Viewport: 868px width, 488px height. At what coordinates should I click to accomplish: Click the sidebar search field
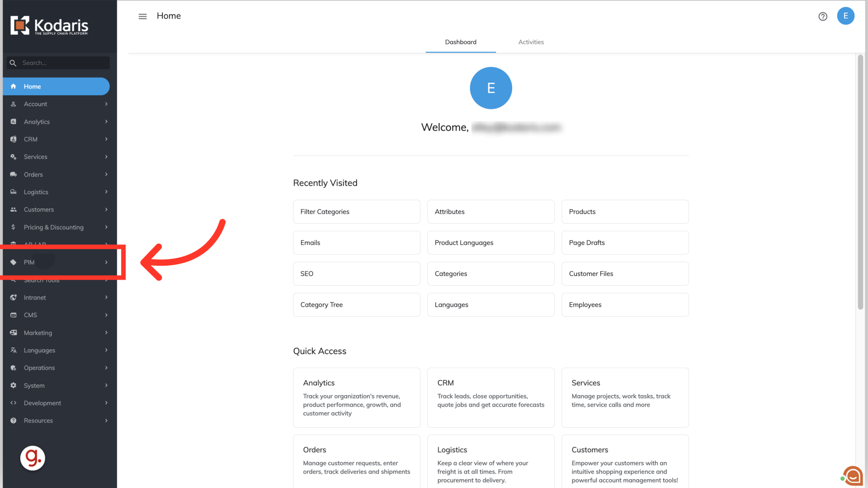63,63
